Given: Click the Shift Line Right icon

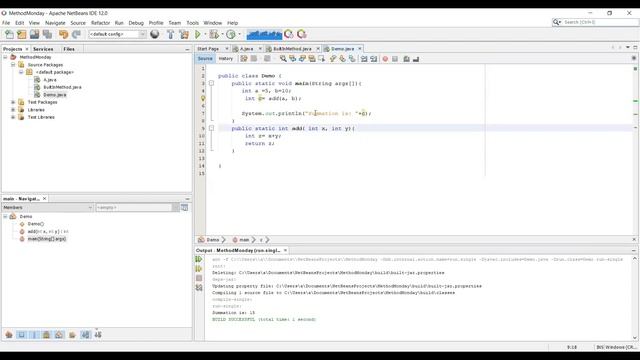Looking at the screenshot, I should 373,59.
